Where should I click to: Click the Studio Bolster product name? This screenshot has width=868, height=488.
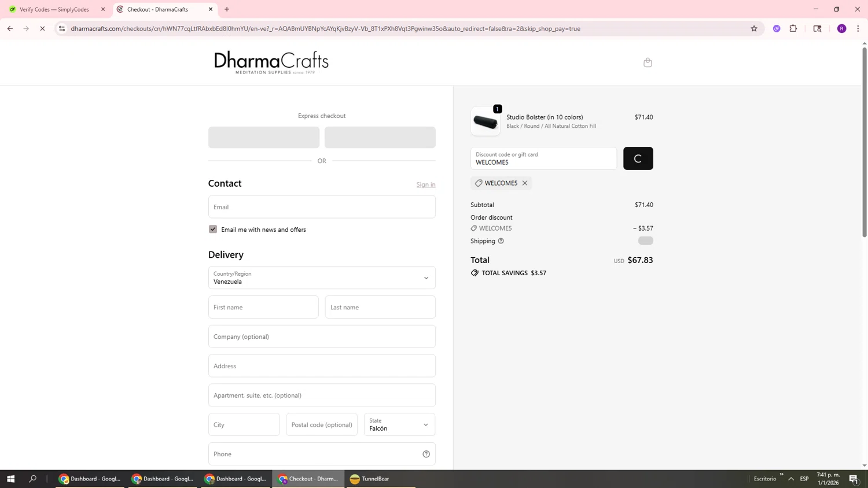point(545,117)
